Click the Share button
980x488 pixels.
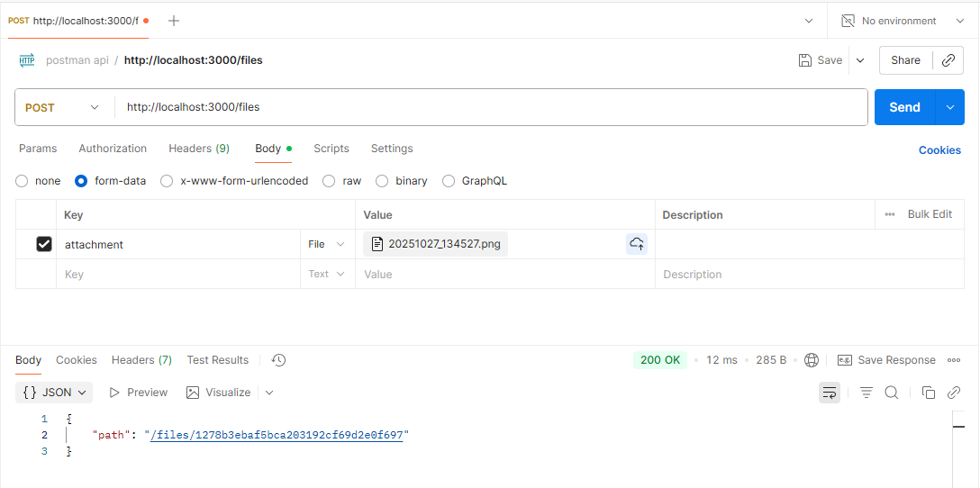[x=905, y=60]
